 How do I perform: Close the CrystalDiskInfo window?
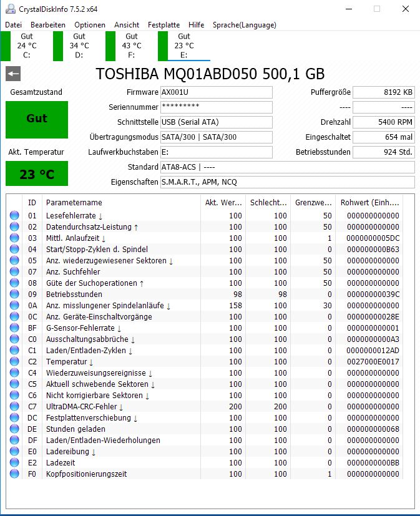pos(406,9)
